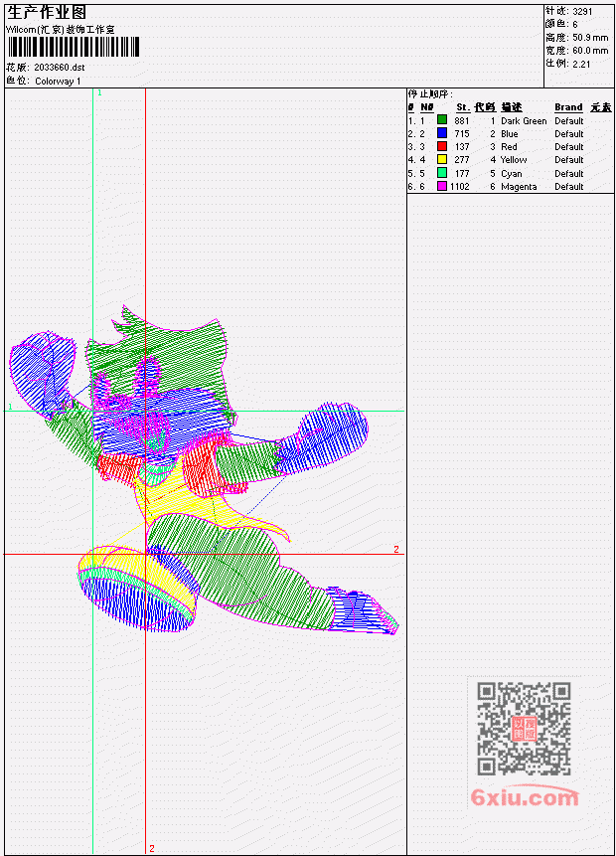Viewport: 616px width, 856px height.
Task: Click 'Default' brand in the Dark Green row
Action: pos(569,121)
